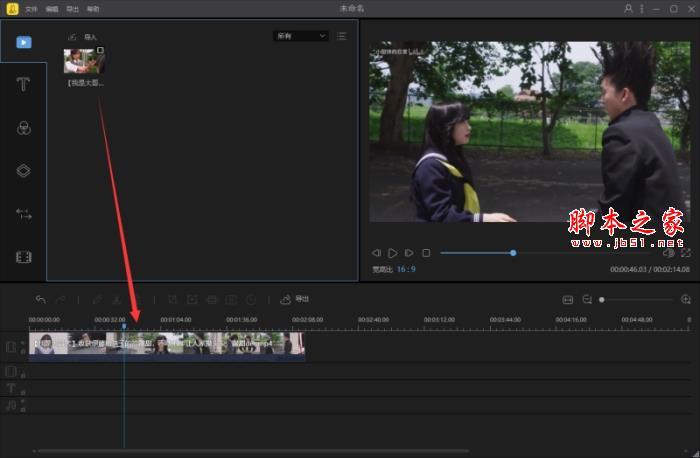Click the zoom-in magnifier for the timeline

pyautogui.click(x=685, y=299)
